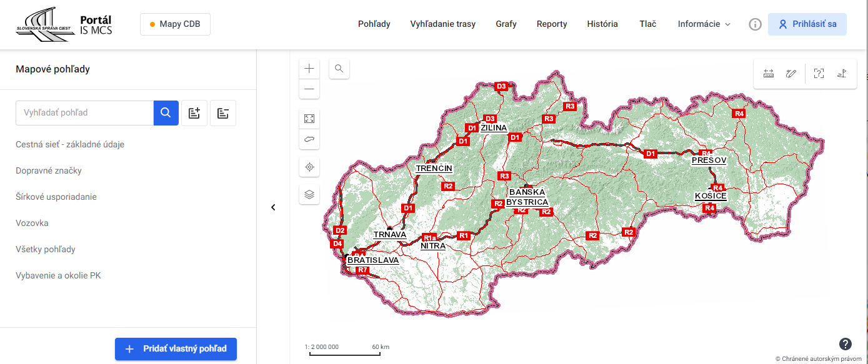Collapse all views list icon
Image resolution: width=868 pixels, height=364 pixels.
point(223,113)
